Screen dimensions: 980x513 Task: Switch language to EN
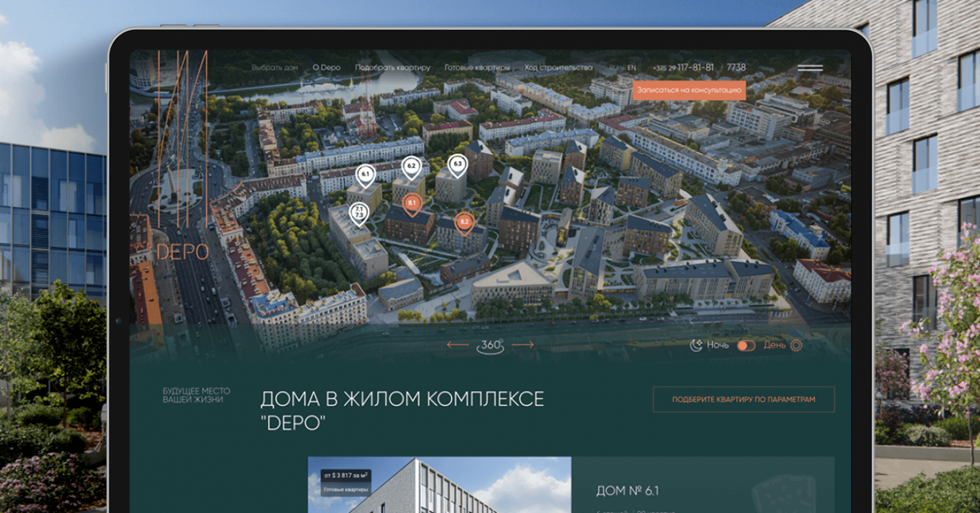point(632,67)
